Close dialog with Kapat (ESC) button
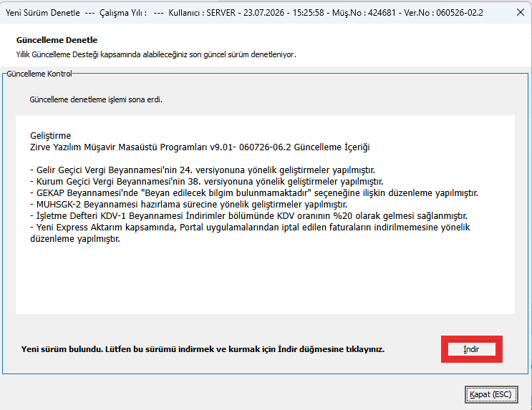 coord(491,394)
